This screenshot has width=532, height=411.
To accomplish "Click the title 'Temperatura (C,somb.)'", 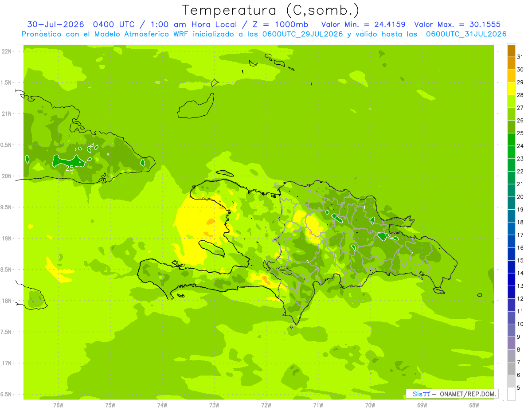I will click(x=270, y=11).
